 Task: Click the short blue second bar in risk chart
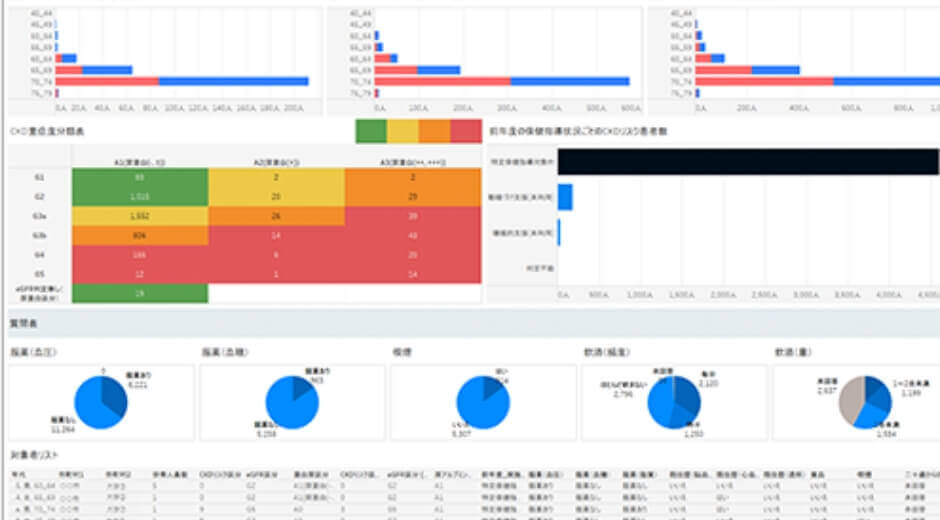pyautogui.click(x=565, y=197)
